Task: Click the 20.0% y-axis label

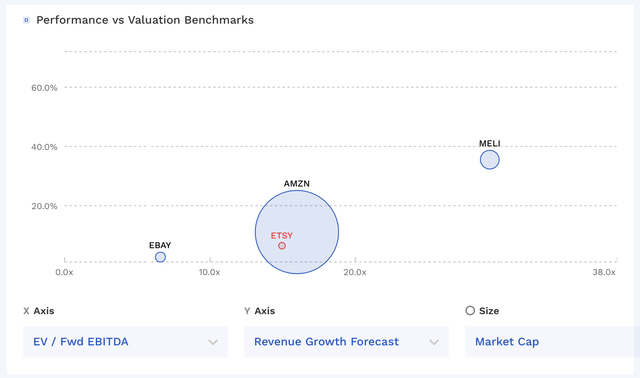Action: coord(44,206)
